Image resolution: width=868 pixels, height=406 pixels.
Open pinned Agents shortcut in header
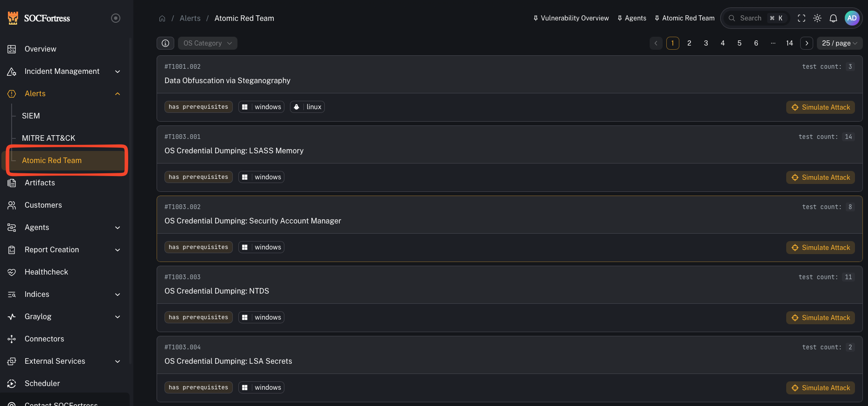(632, 18)
